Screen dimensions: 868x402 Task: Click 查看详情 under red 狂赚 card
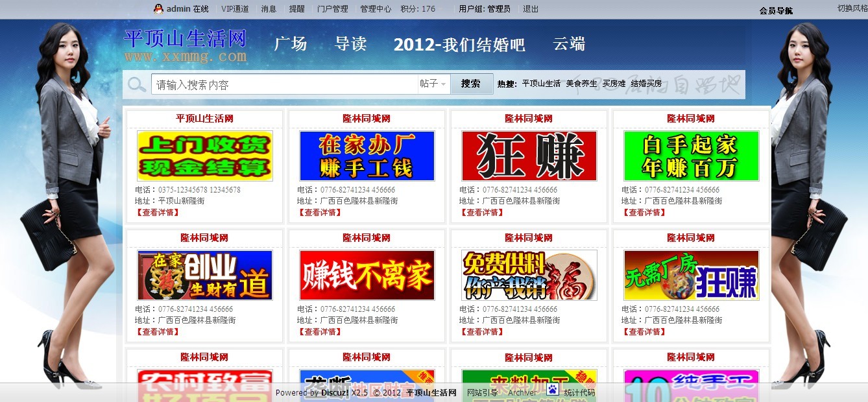481,213
